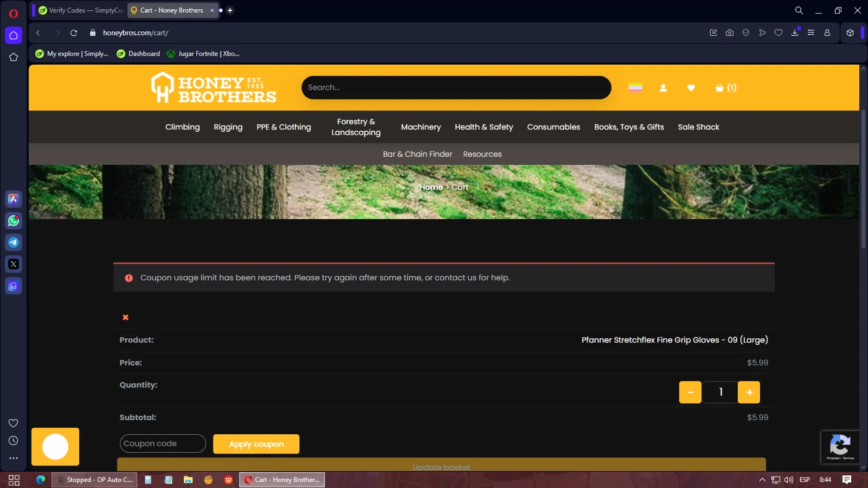Open the wishlist heart in site header
Screen dimensions: 868x488
click(691, 88)
